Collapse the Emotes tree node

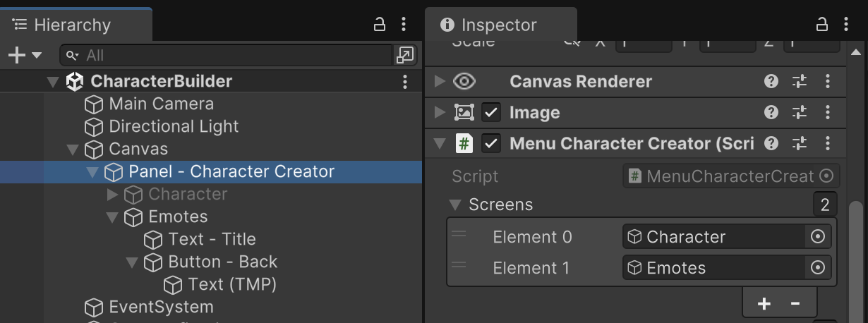tap(111, 217)
